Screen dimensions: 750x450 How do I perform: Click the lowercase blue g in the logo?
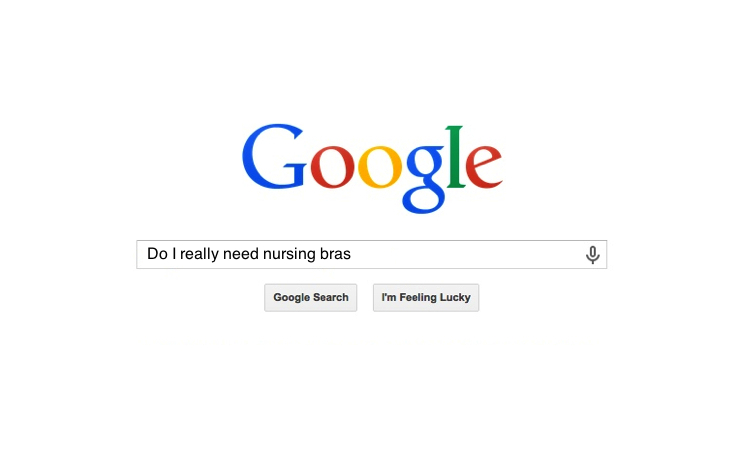(x=425, y=179)
